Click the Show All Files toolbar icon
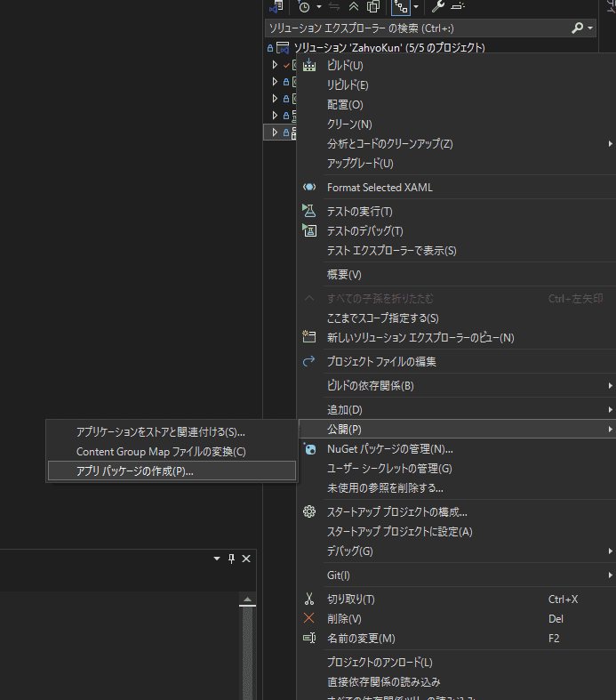616x700 pixels. pos(373,7)
